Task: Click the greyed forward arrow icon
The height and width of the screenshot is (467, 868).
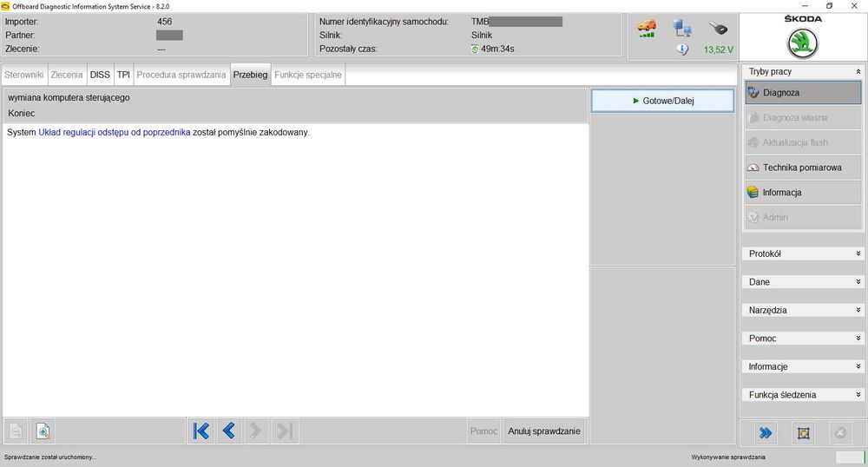Action: (x=256, y=431)
